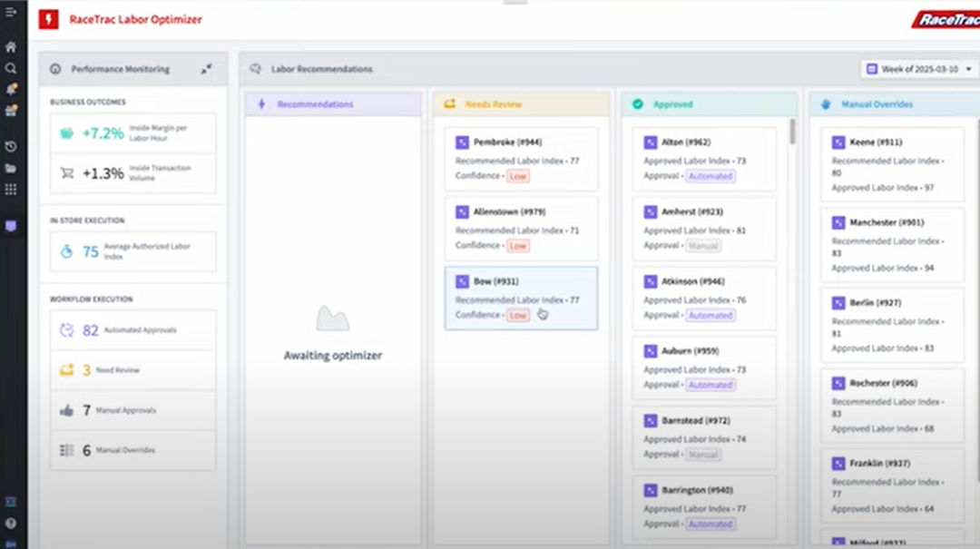Click the 6 Manual Overrides tile
This screenshot has width=980, height=549.
[133, 450]
